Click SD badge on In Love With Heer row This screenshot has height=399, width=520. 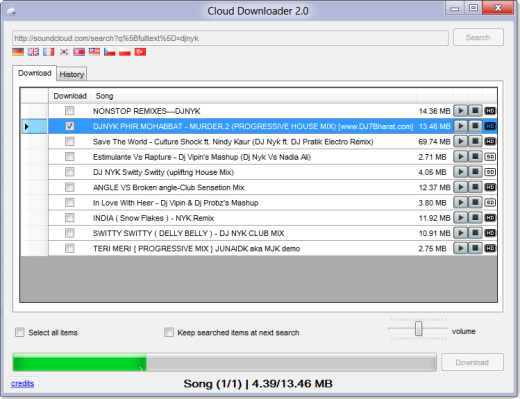(490, 202)
